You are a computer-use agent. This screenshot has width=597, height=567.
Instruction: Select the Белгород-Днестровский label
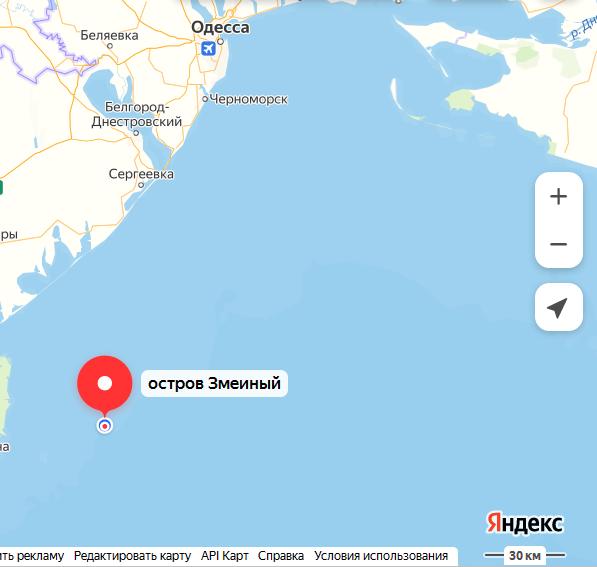pos(137,114)
